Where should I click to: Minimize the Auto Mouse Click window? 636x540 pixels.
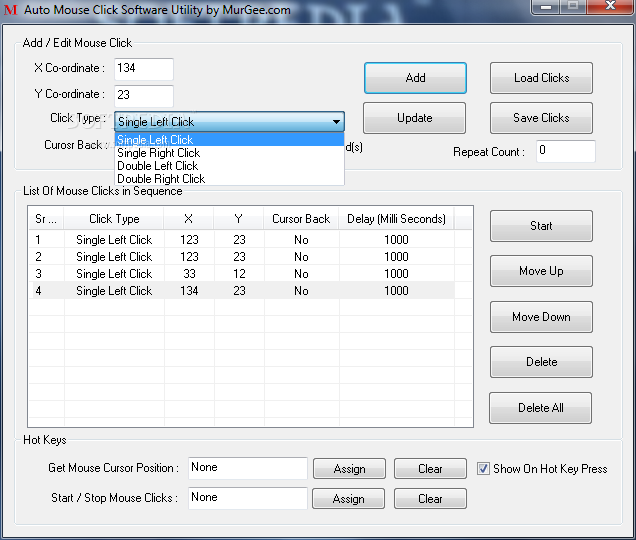546,6
